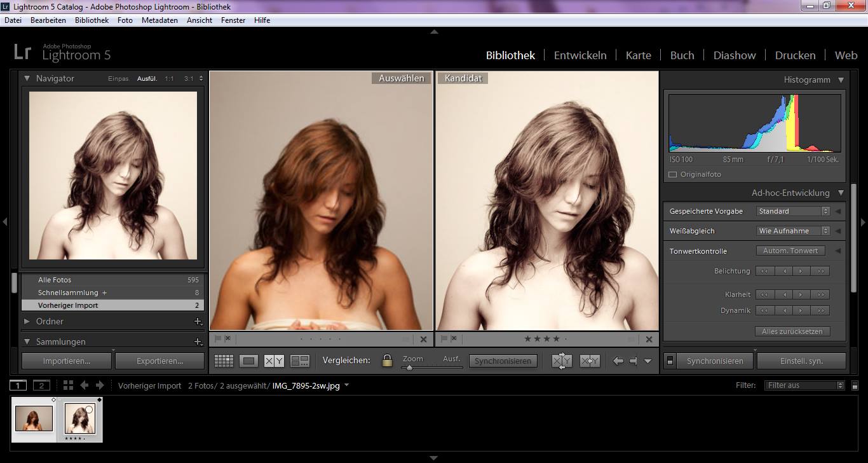Screen dimensions: 868x463
Task: Set navigator zoom to 1:1
Action: (x=169, y=79)
